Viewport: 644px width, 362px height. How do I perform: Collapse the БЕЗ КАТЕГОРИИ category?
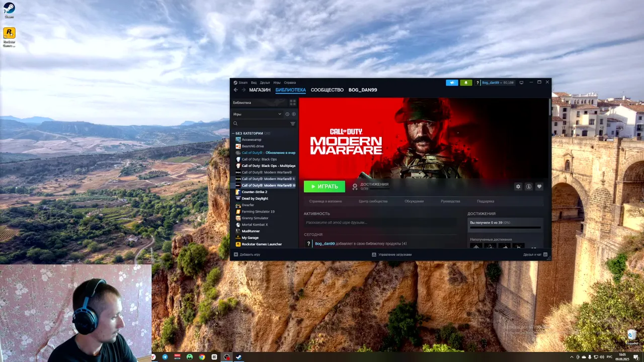point(234,133)
